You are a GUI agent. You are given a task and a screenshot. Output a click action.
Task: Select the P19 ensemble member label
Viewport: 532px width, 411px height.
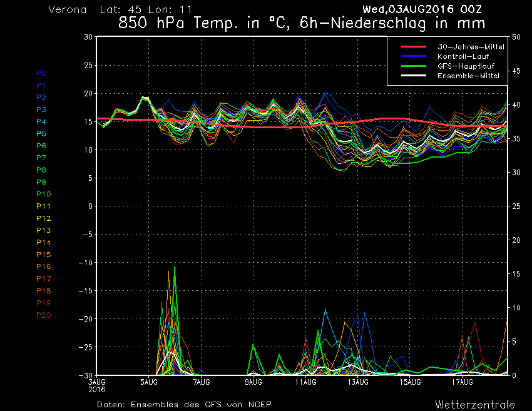point(44,303)
